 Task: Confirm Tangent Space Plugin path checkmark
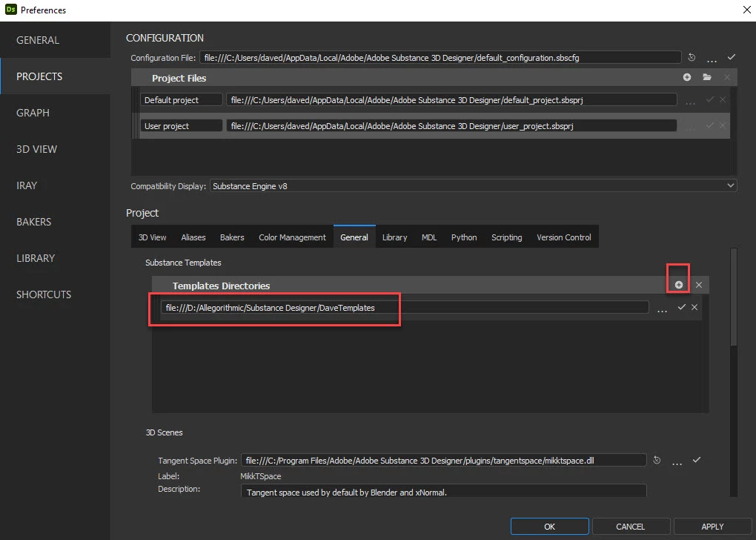click(696, 460)
